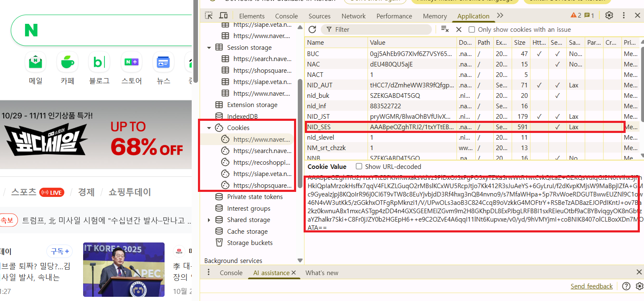The height and width of the screenshot is (301, 644).
Task: Enable Only show cookies with an issue
Action: tap(472, 29)
